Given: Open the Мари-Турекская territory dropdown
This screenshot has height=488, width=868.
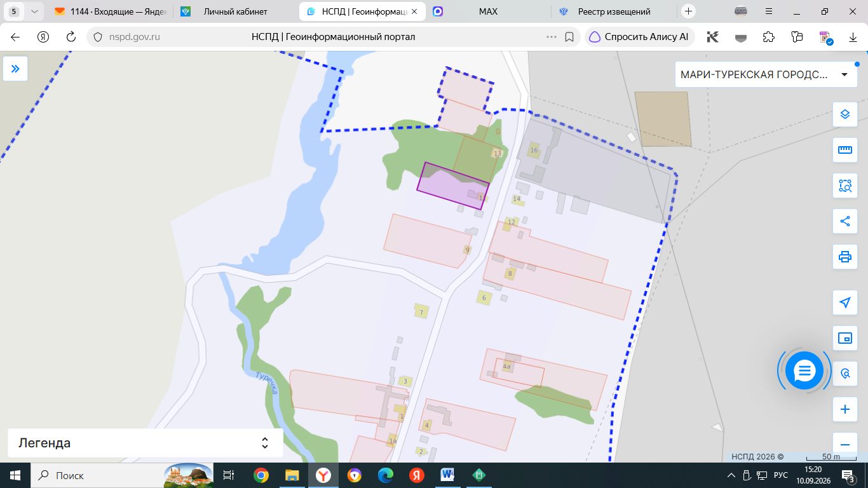Looking at the screenshot, I should (x=765, y=74).
